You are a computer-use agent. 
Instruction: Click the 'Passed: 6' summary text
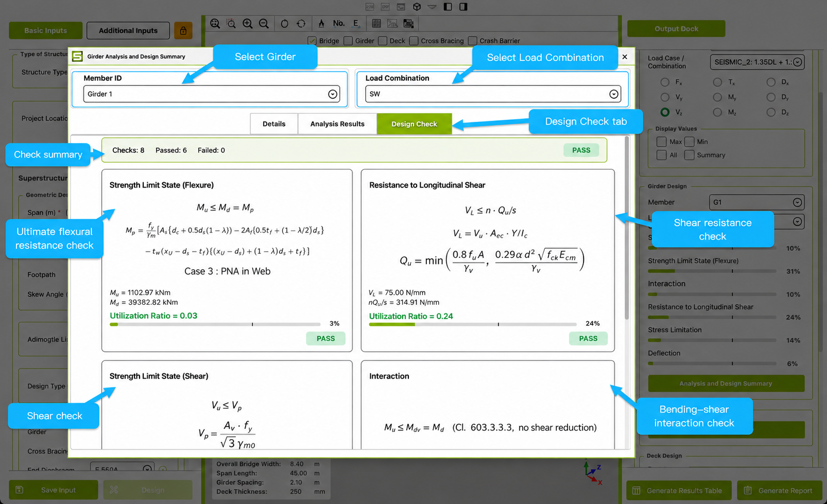(171, 150)
